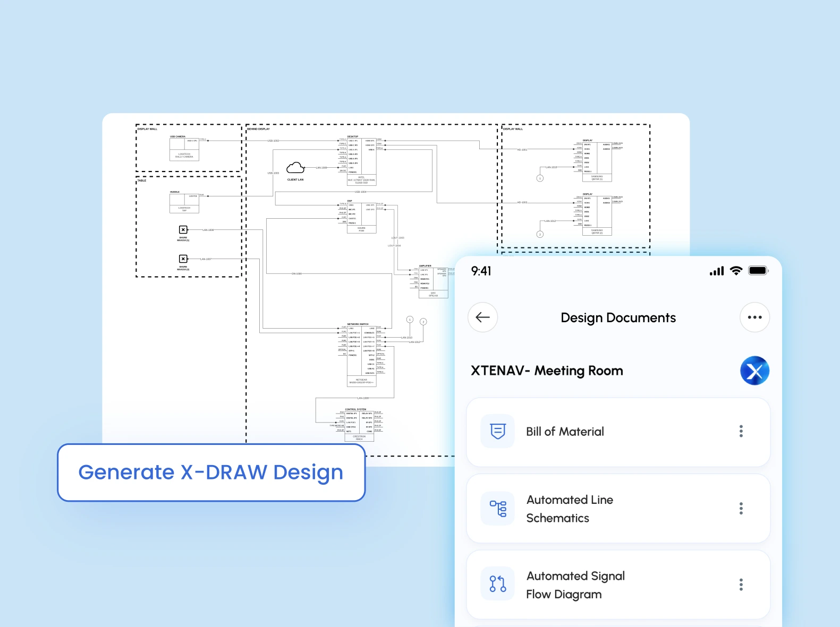Image resolution: width=840 pixels, height=627 pixels.
Task: Open options for Automated Line Schematics
Action: click(741, 509)
